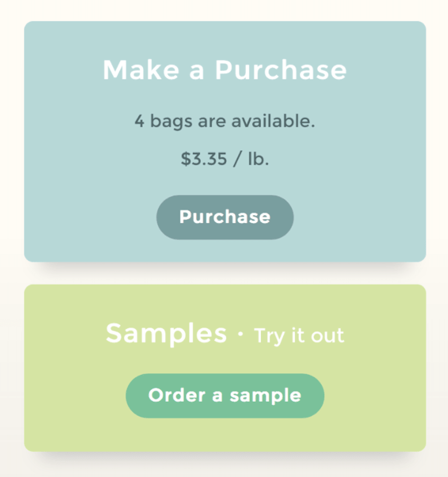Select the Make a Purchase heading
The width and height of the screenshot is (448, 477).
point(225,70)
